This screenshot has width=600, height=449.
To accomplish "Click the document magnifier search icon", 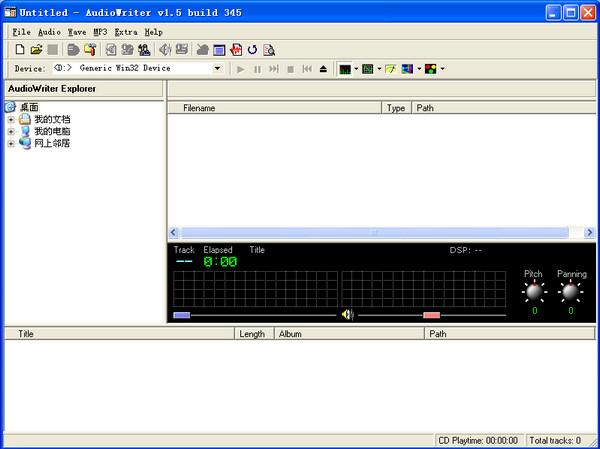I will click(269, 50).
